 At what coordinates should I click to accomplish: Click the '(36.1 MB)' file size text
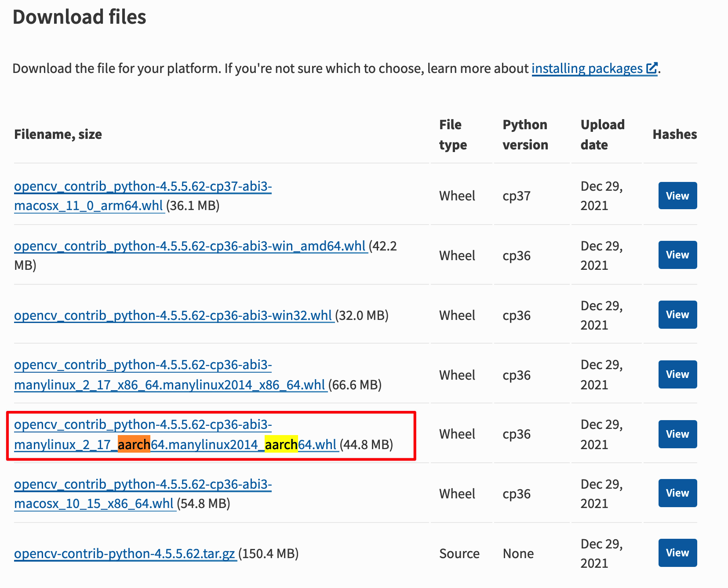(193, 206)
